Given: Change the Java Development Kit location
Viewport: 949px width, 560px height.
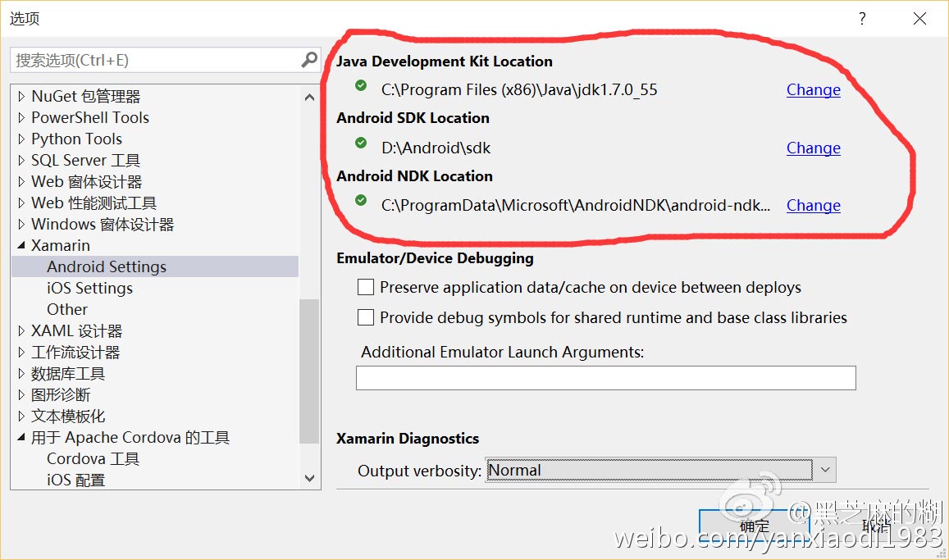Looking at the screenshot, I should 813,90.
